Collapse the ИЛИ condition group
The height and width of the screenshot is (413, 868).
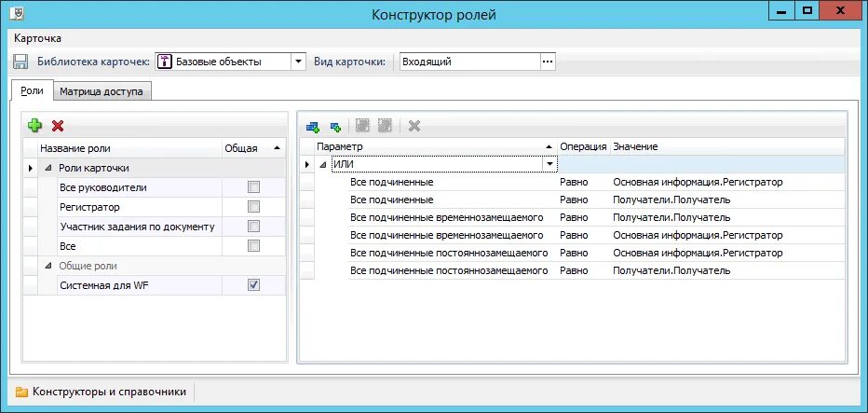(323, 165)
